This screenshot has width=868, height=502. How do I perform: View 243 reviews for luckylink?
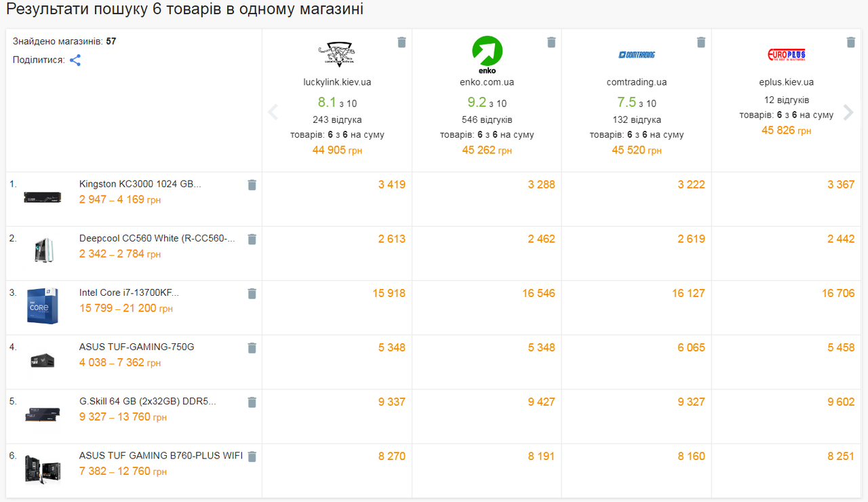[337, 120]
